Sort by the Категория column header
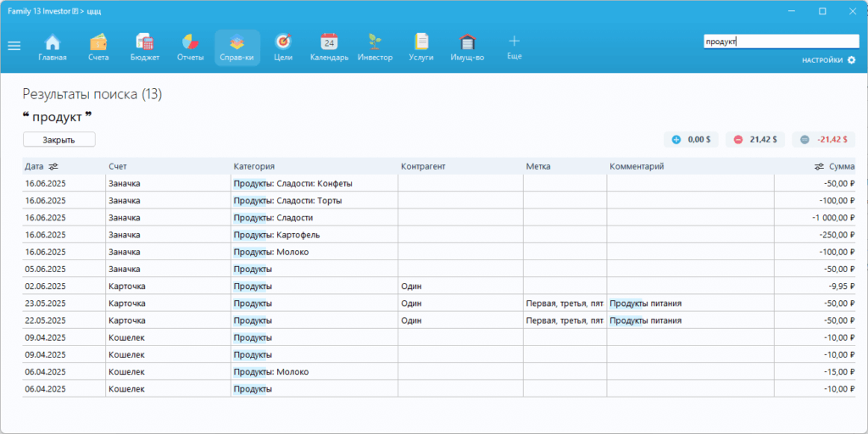Image resolution: width=868 pixels, height=434 pixels. pos(254,166)
